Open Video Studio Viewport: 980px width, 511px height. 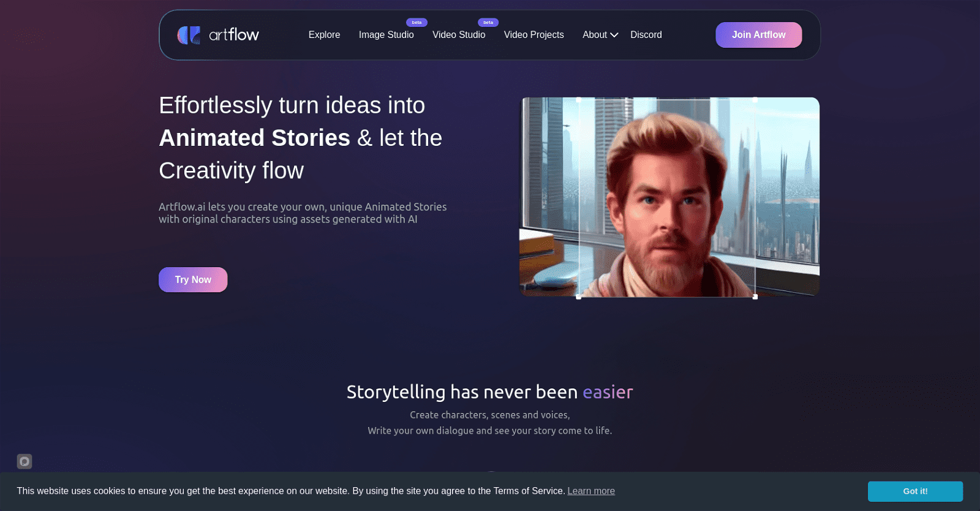459,35
